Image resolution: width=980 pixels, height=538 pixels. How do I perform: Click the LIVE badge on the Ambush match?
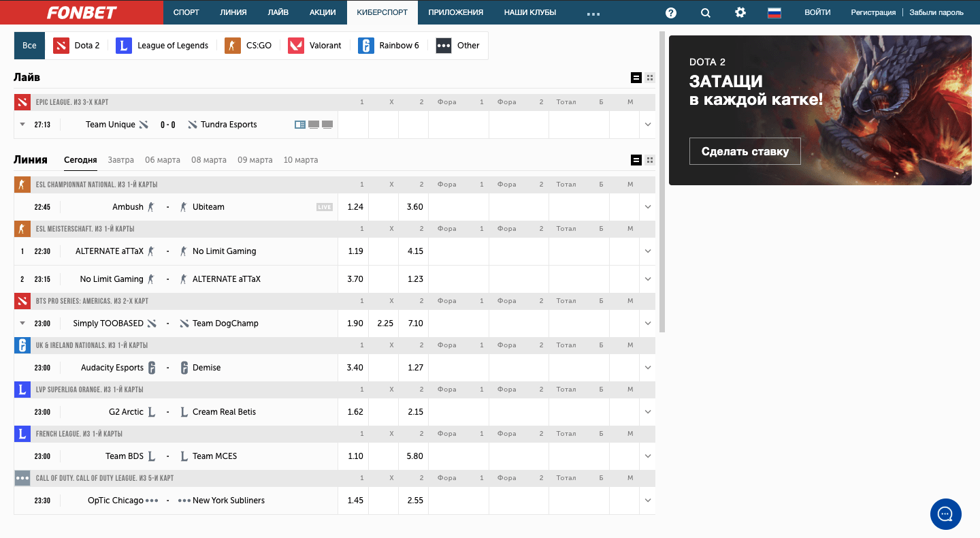pyautogui.click(x=325, y=207)
